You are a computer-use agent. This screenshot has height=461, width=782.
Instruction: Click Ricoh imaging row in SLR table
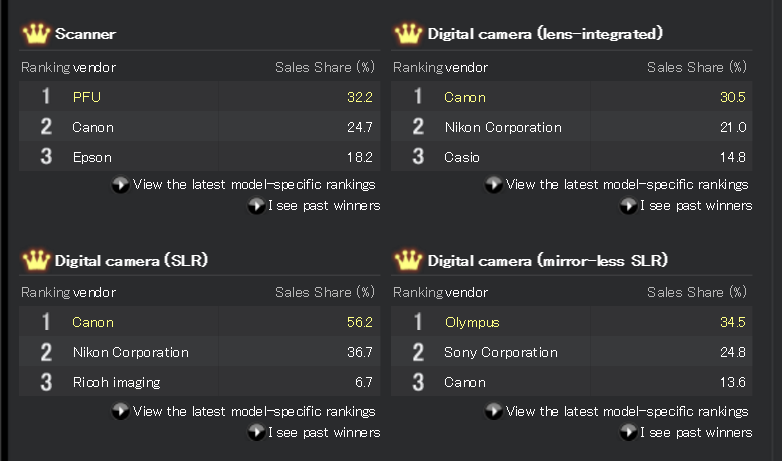[x=116, y=382]
